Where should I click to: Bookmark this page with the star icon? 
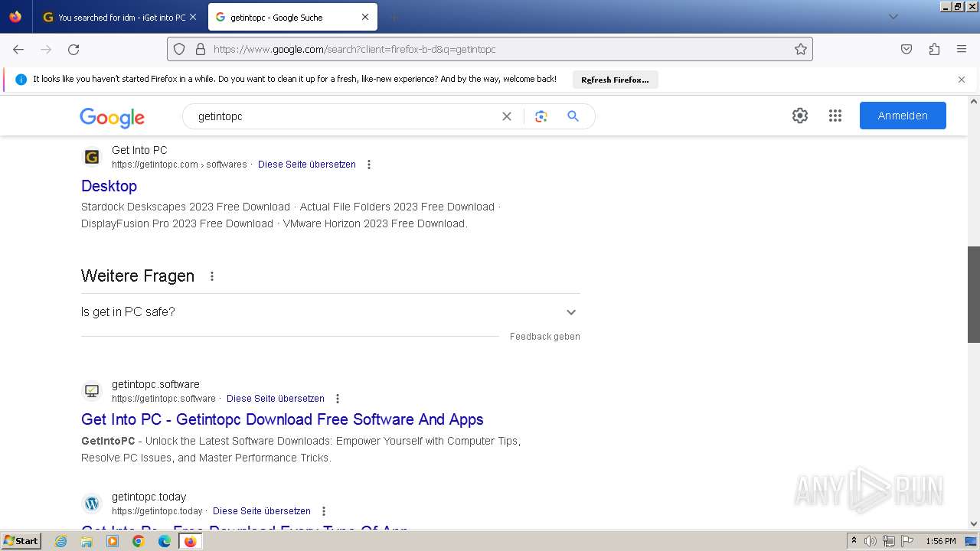801,49
